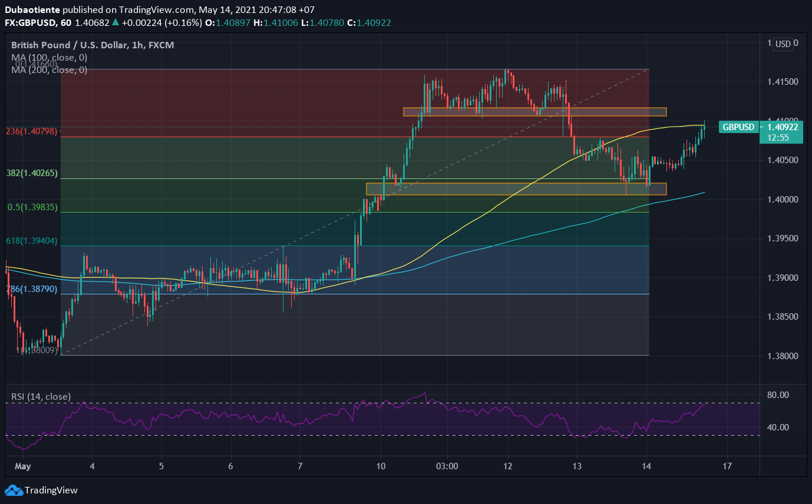This screenshot has height=504, width=812.
Task: Click the RSI (14, close) indicator label
Action: [x=41, y=397]
